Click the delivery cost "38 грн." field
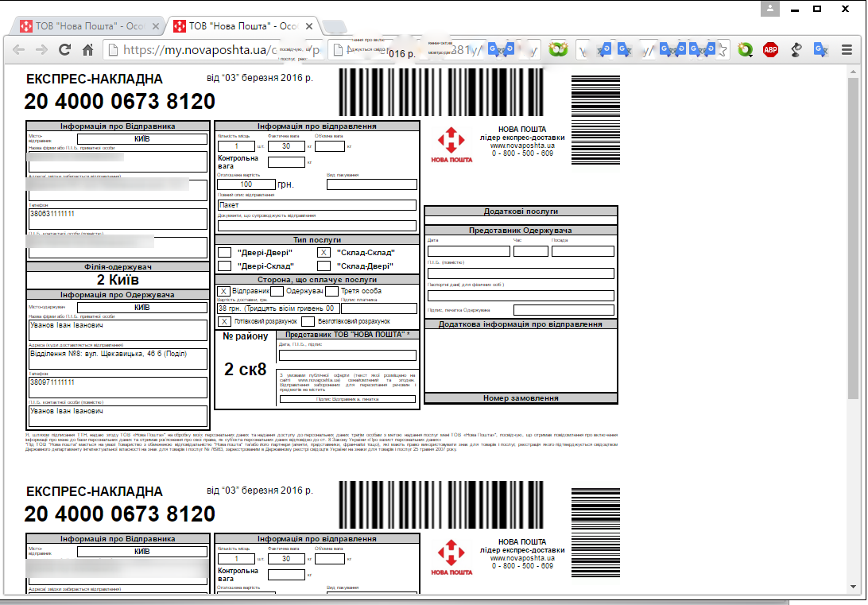The height and width of the screenshot is (605, 868). [278, 308]
